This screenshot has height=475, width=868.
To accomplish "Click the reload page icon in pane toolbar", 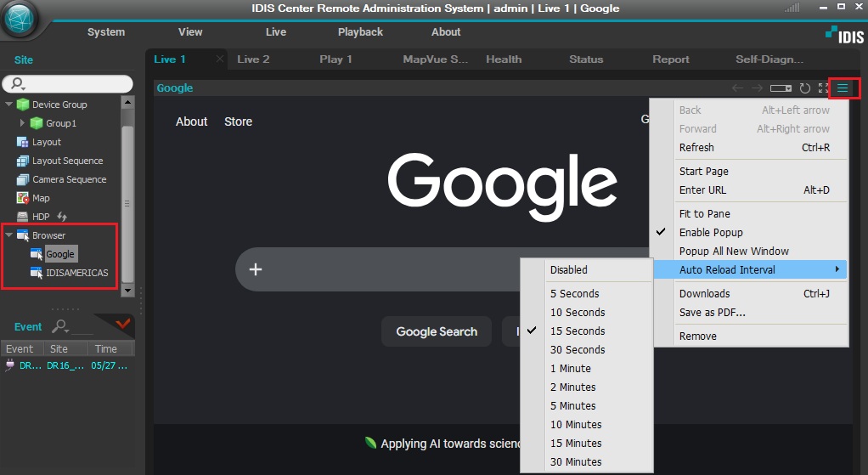I will click(805, 88).
